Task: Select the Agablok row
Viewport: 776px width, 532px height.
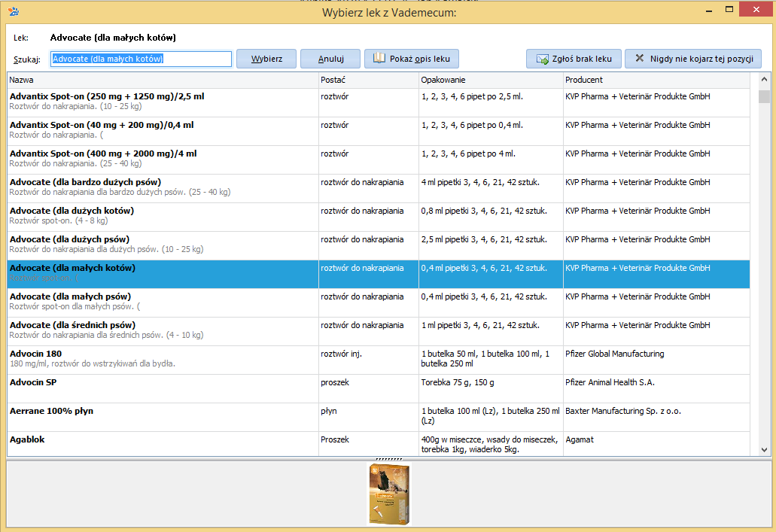Action: pos(379,444)
